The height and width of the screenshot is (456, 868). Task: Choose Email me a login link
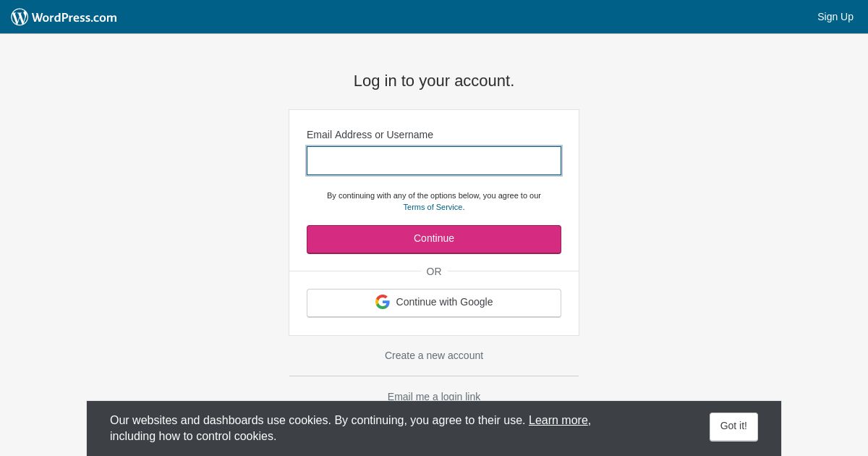pos(434,397)
